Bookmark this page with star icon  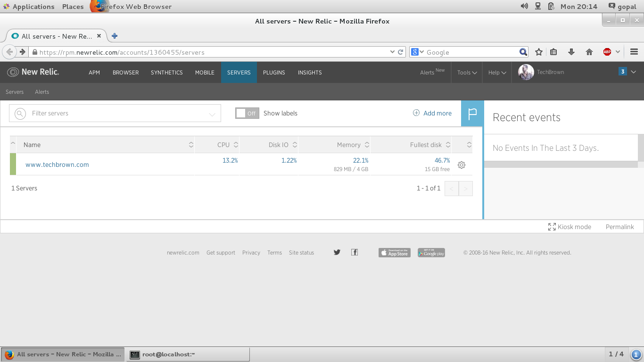538,52
